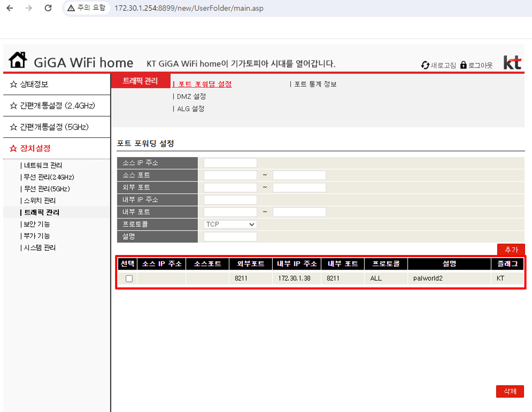
Task: Click the 새로고침 refresh icon
Action: (425, 65)
